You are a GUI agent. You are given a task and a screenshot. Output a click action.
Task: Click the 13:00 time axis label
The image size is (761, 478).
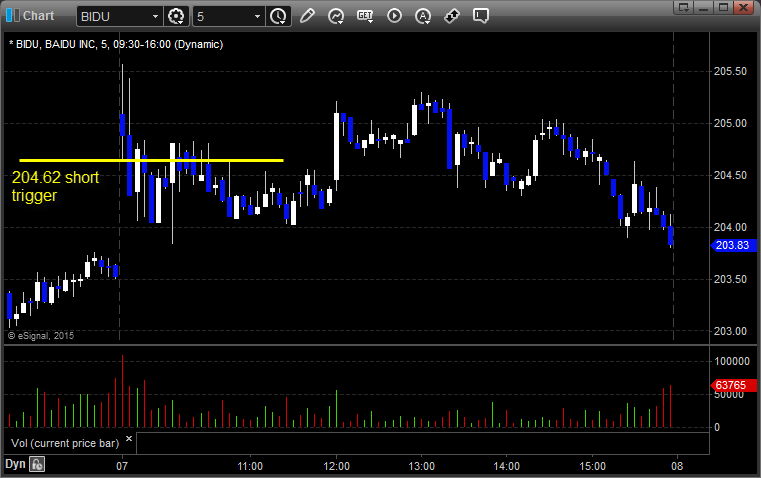pos(421,466)
